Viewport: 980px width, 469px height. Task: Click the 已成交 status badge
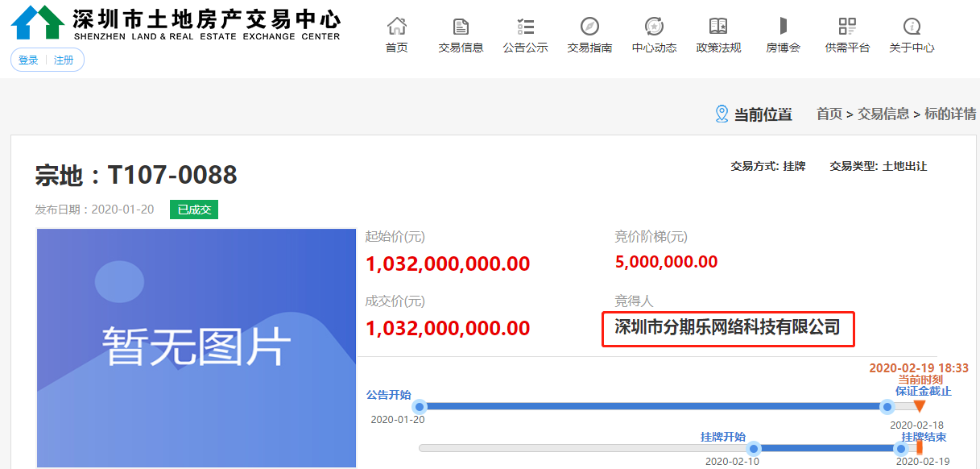click(x=194, y=210)
